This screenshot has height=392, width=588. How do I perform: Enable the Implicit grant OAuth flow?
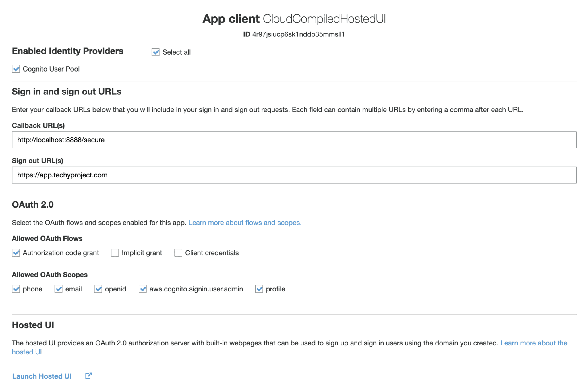tap(115, 253)
